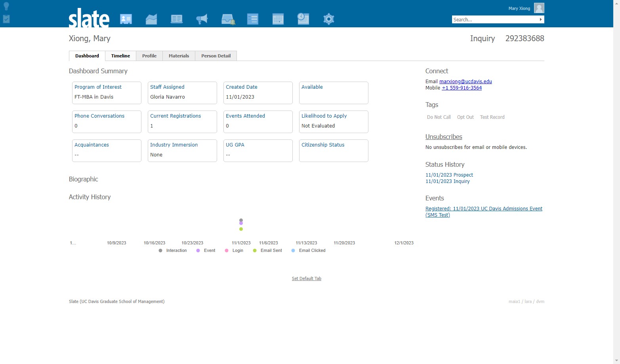Toggle the Opt Out tag
620x364 pixels.
pyautogui.click(x=465, y=117)
